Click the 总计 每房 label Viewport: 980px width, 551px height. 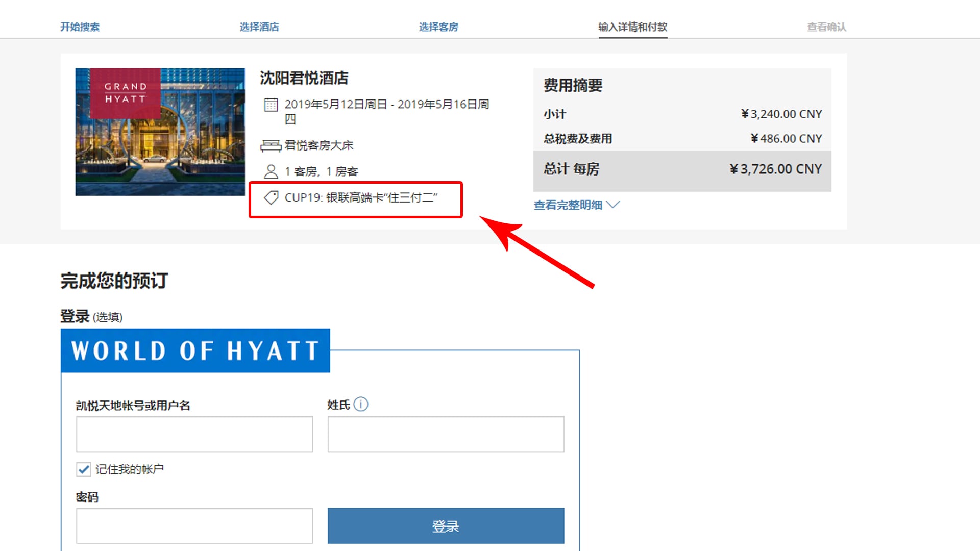tap(572, 169)
